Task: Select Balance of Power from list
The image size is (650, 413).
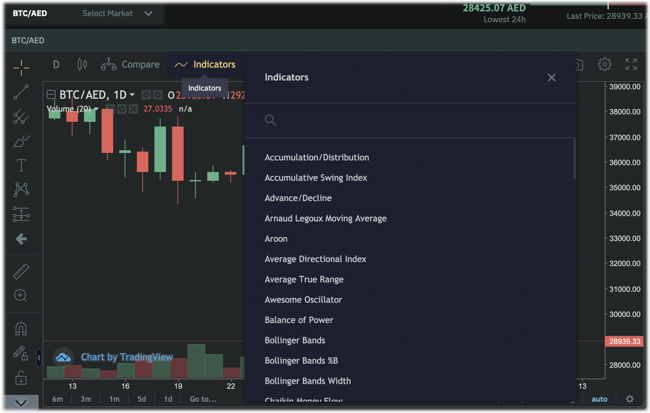Action: [x=299, y=320]
